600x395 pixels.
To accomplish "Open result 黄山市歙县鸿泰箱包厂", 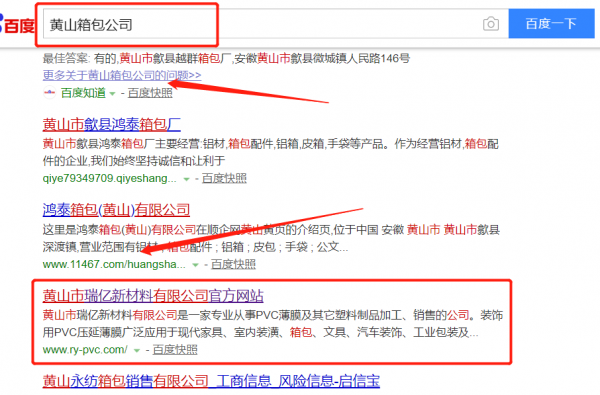I will click(112, 124).
